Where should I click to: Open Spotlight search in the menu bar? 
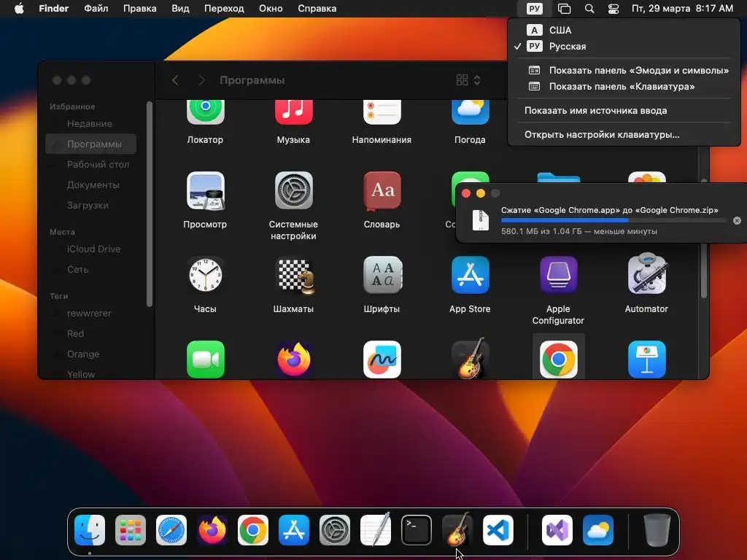(x=589, y=9)
